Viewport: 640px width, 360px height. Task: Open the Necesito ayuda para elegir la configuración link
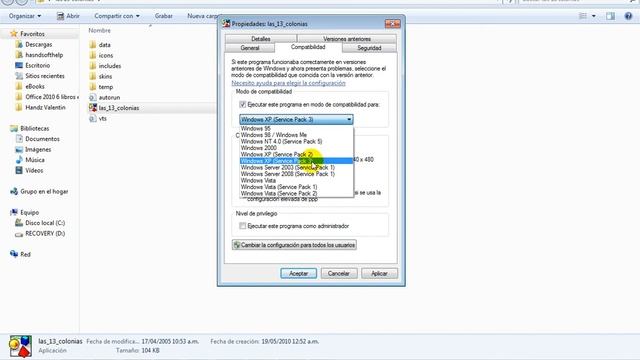pos(289,83)
